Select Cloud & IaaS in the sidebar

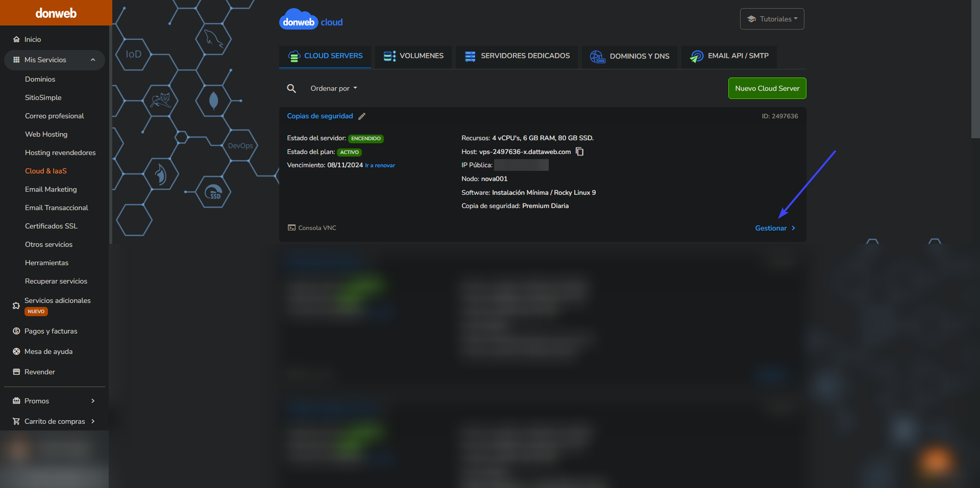[46, 171]
